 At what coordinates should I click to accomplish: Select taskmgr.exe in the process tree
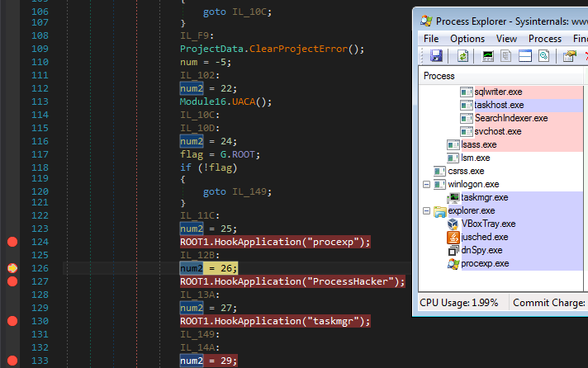point(484,197)
